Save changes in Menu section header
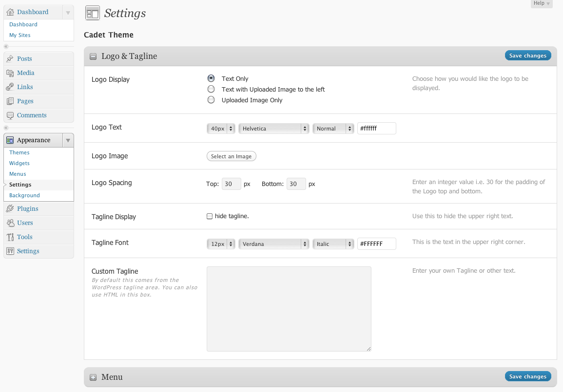563x392 pixels. coord(528,376)
